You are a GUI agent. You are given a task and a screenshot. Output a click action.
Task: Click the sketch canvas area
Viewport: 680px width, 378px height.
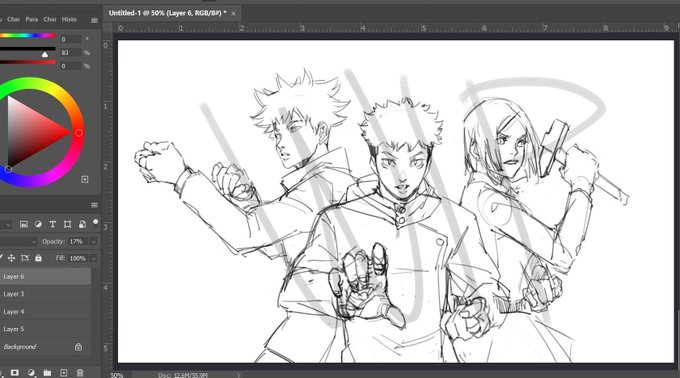(x=396, y=201)
